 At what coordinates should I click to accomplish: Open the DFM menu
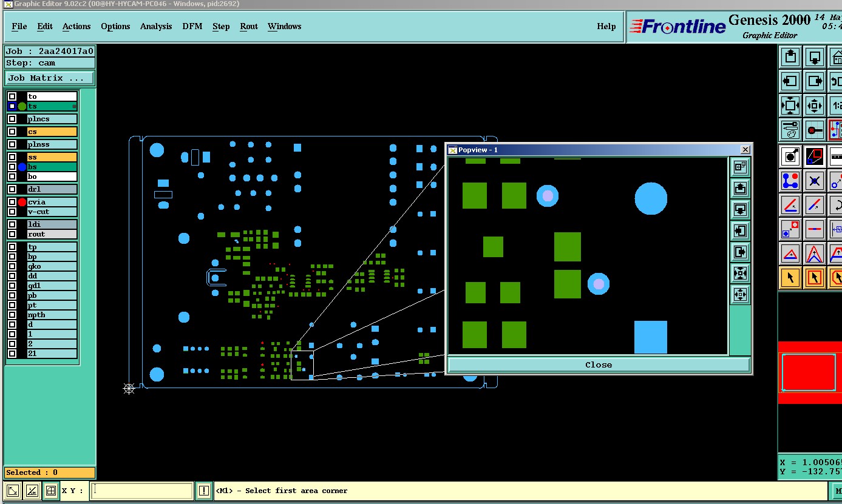[192, 26]
